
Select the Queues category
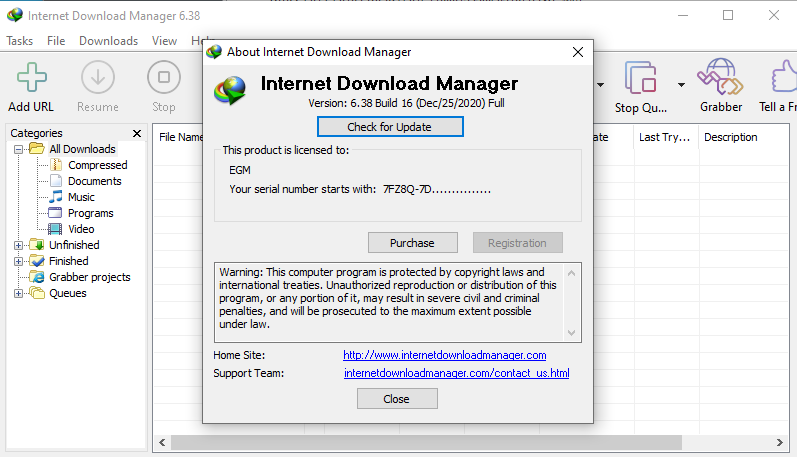click(68, 293)
